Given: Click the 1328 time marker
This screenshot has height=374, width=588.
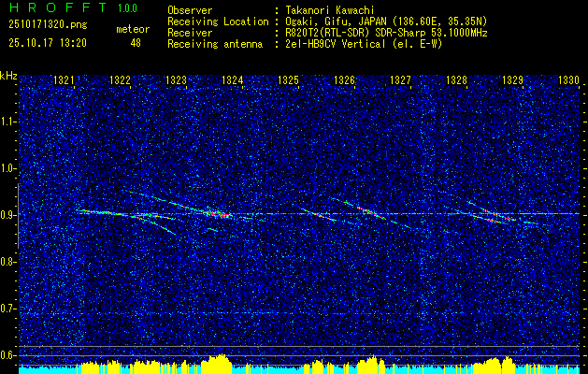Looking at the screenshot, I should pyautogui.click(x=456, y=79).
